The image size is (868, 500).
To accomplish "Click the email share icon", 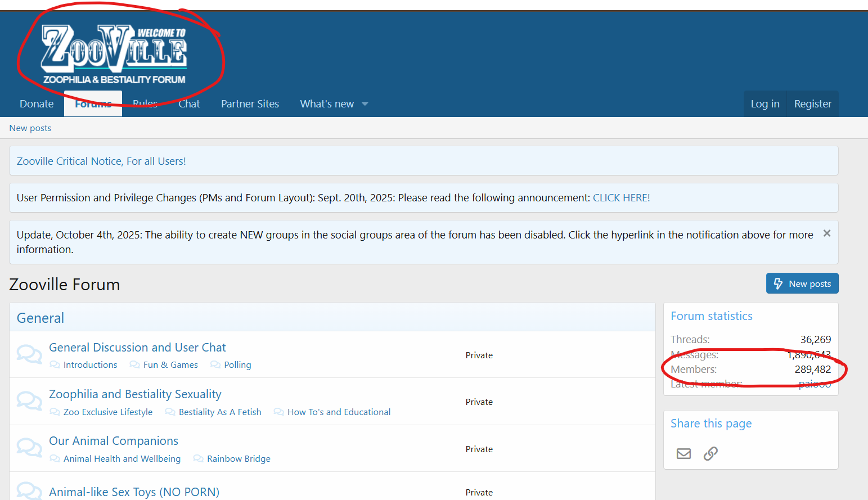I will (683, 453).
